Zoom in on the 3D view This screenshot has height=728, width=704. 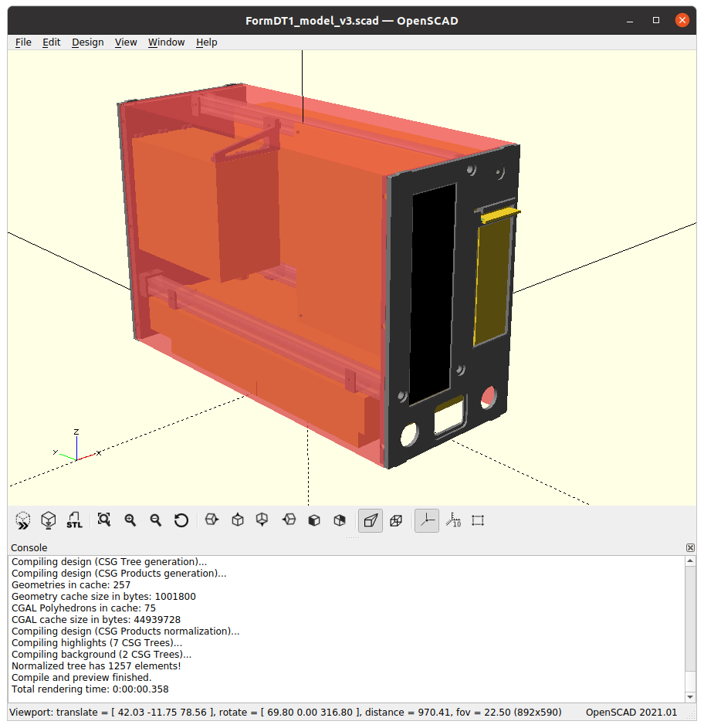(x=130, y=520)
